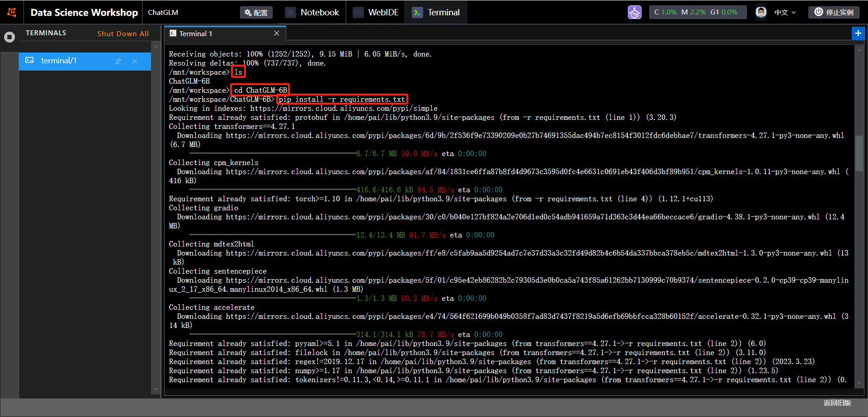Switch to the Notebook tab
This screenshot has height=417, width=868.
point(312,12)
